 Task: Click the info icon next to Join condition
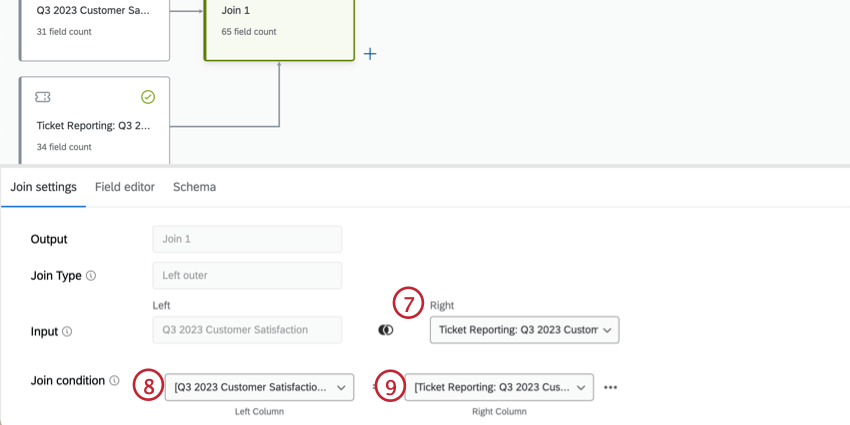[114, 381]
